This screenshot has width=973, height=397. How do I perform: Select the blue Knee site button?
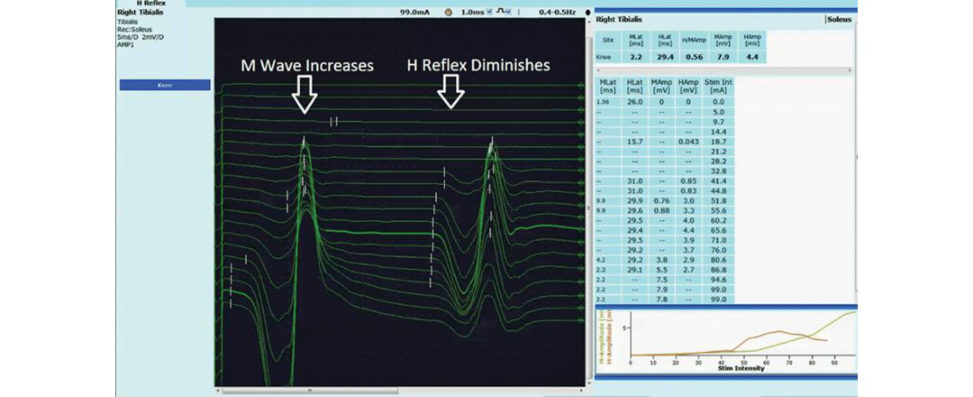165,85
